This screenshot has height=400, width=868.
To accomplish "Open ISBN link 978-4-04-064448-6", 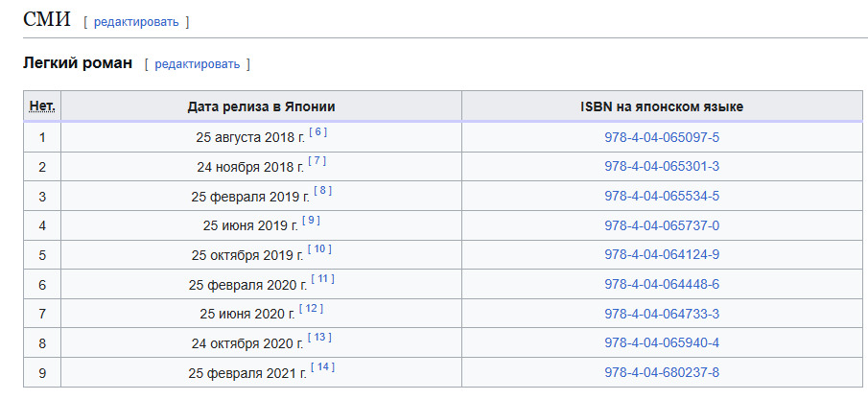I will tap(662, 284).
